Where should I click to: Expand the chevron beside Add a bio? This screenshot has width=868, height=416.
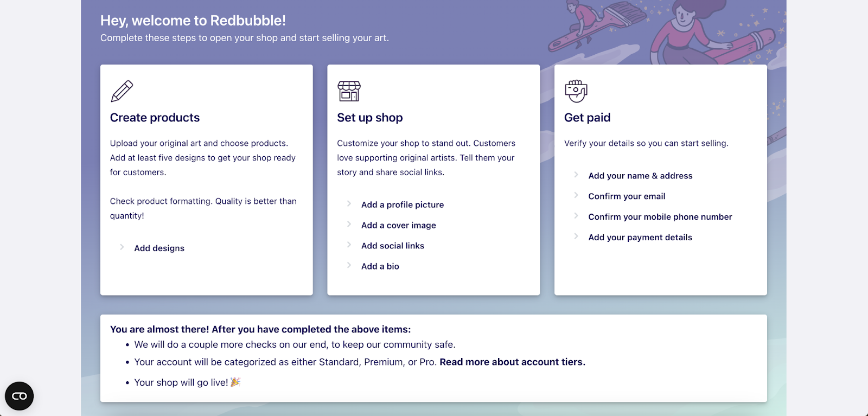[348, 265]
